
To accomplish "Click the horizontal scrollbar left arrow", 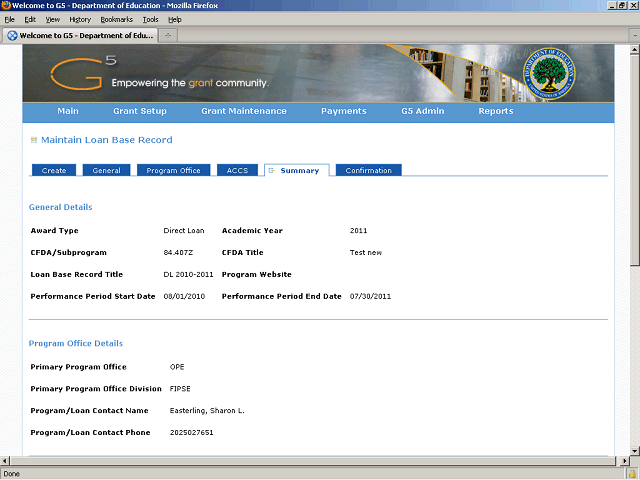I will 4,461.
